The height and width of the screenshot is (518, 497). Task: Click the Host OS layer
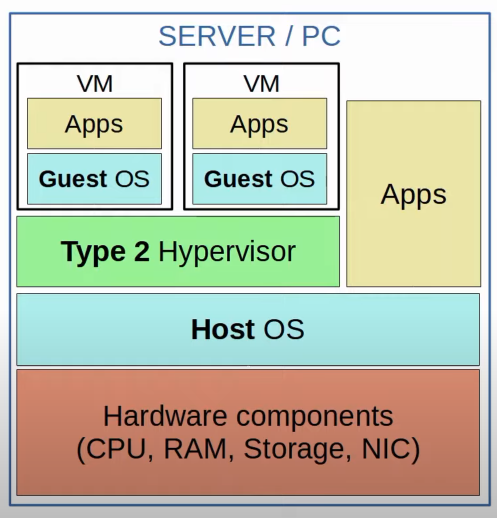(248, 329)
